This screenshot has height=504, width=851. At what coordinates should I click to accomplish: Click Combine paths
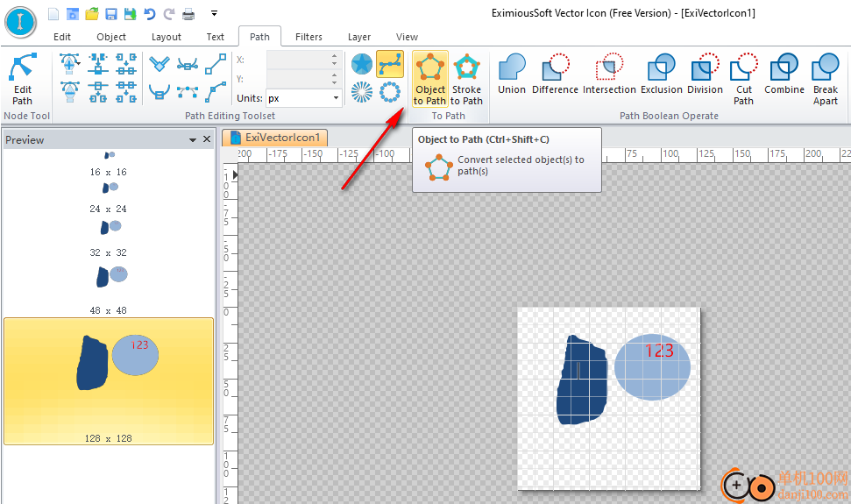[784, 75]
